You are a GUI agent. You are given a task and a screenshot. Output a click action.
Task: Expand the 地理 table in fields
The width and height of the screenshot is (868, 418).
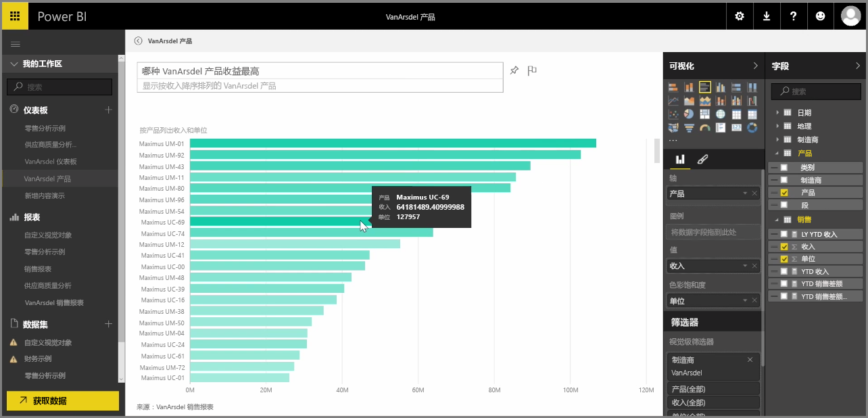coord(777,126)
